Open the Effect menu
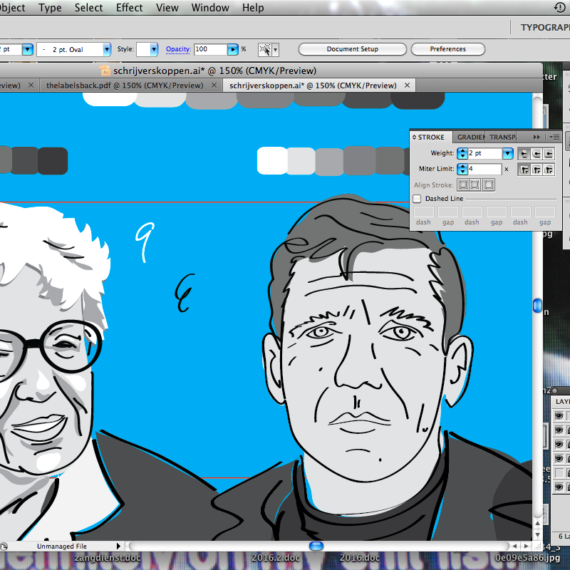Viewport: 570px width, 570px height. pos(129,8)
